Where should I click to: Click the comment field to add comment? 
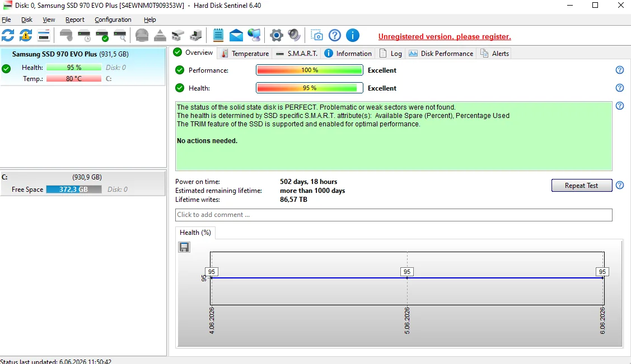394,215
